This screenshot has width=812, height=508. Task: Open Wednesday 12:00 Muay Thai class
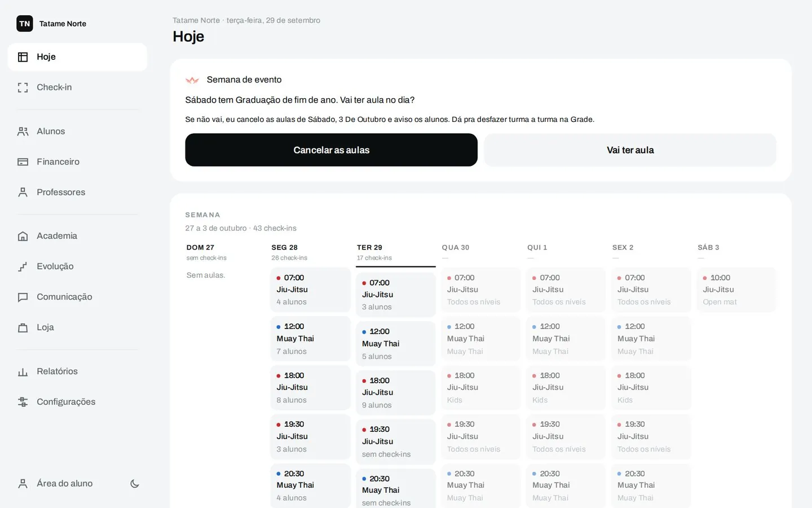(x=480, y=339)
